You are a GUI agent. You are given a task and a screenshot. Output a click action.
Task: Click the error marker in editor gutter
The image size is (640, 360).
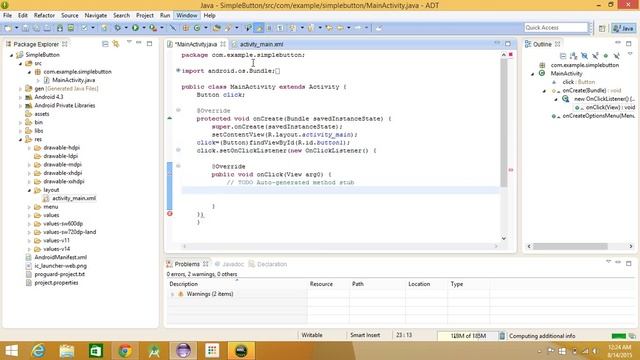point(170,213)
